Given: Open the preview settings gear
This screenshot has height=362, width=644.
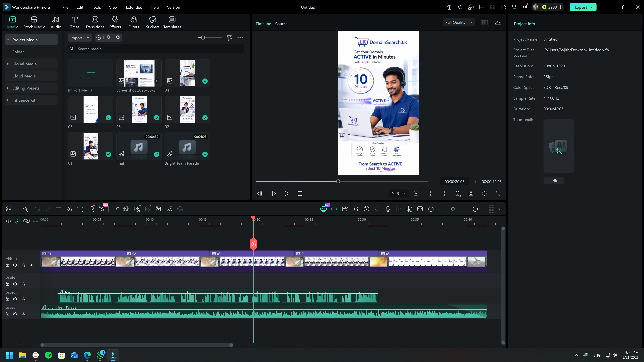Looking at the screenshot, I should point(457,194).
